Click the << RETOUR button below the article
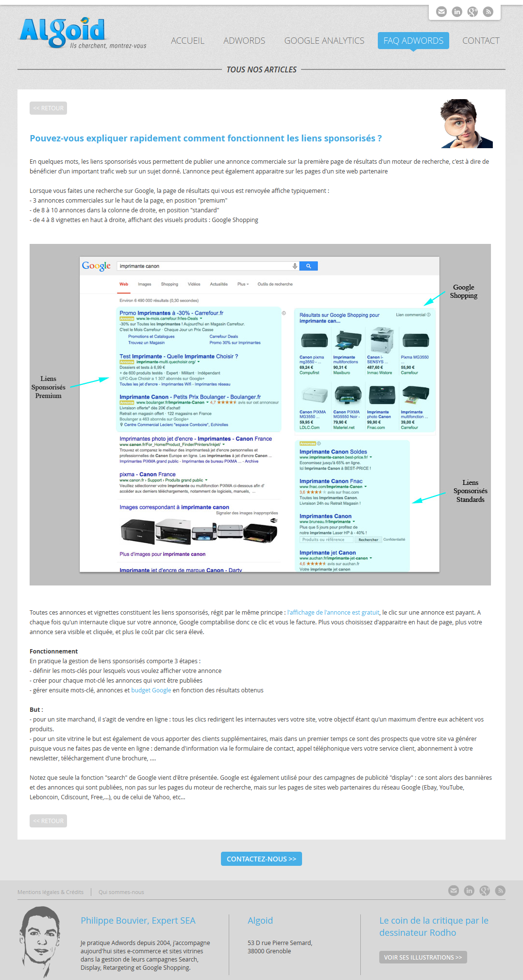The image size is (523, 980). (x=48, y=821)
